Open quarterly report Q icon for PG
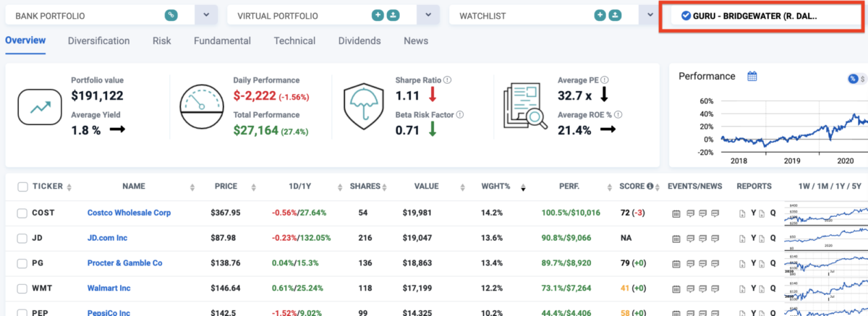 773,263
